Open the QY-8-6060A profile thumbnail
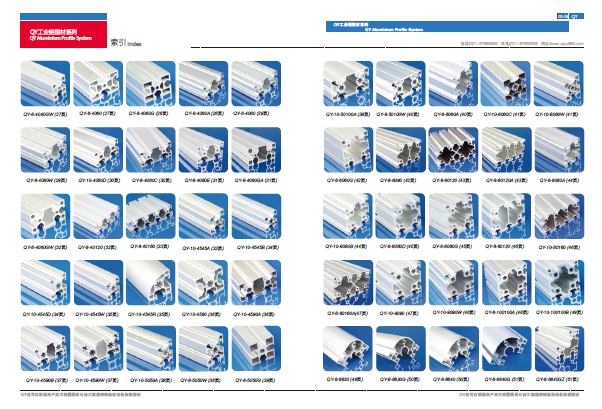Screen dimensions: 602x409 point(453,84)
